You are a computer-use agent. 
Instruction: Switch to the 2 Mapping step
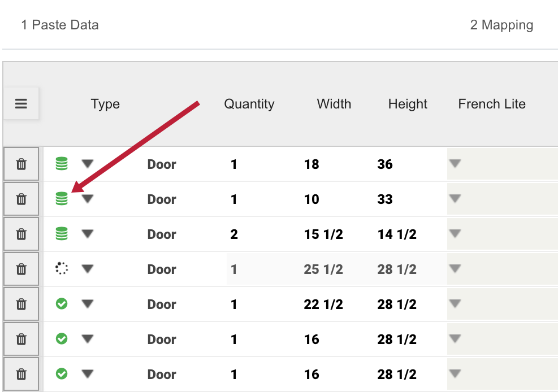point(501,25)
